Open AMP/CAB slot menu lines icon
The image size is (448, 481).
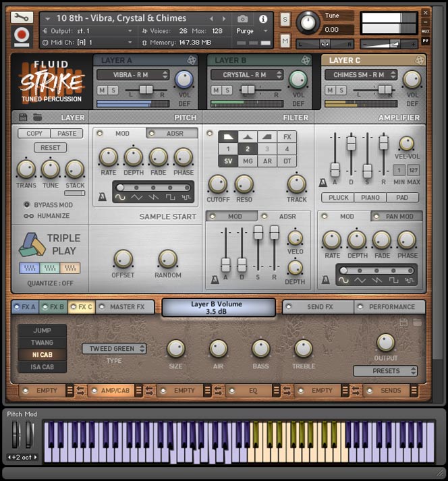tap(139, 391)
